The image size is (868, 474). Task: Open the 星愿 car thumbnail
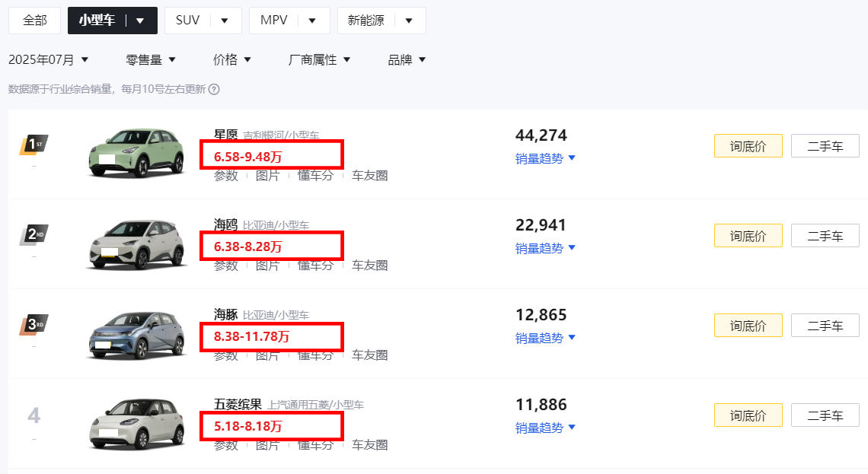(x=137, y=153)
